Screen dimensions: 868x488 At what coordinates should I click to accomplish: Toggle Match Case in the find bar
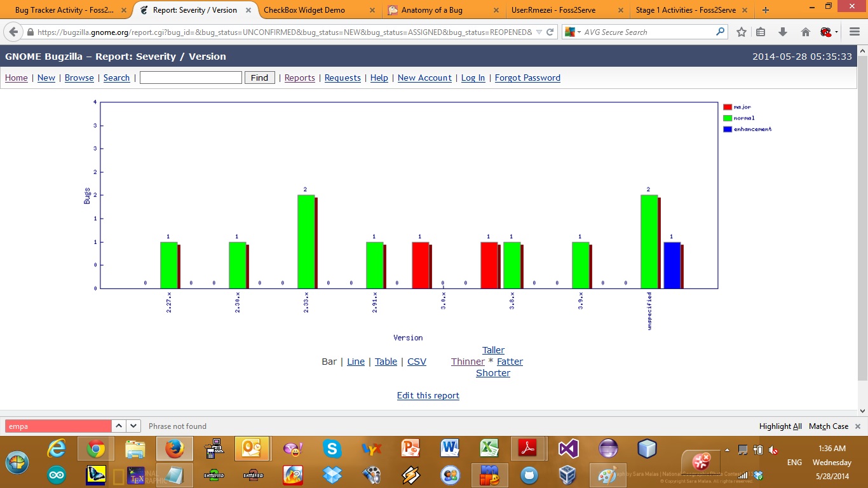pos(828,426)
